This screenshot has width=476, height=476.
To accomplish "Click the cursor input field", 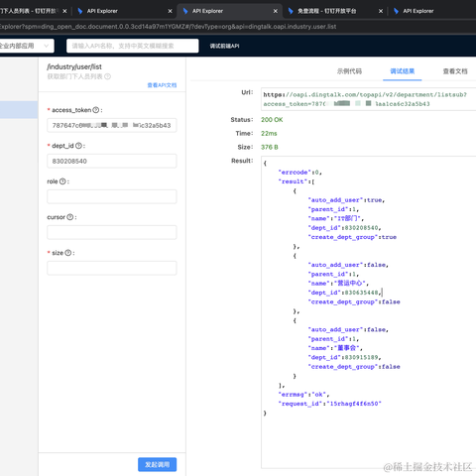I will click(112, 232).
